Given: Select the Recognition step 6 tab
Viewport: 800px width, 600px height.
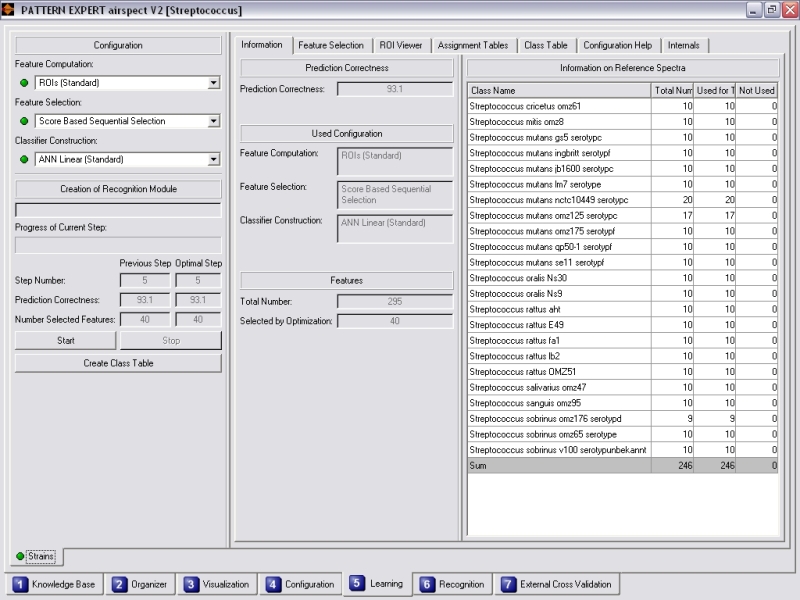Looking at the screenshot, I should point(452,584).
